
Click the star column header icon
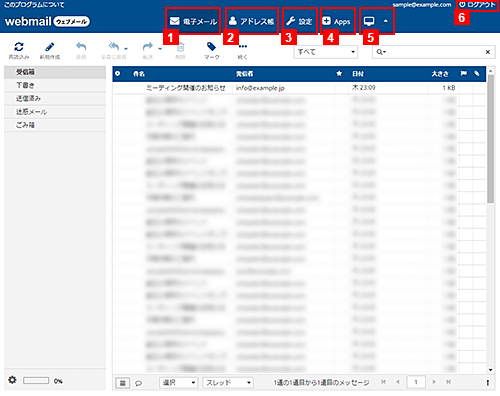[x=339, y=73]
